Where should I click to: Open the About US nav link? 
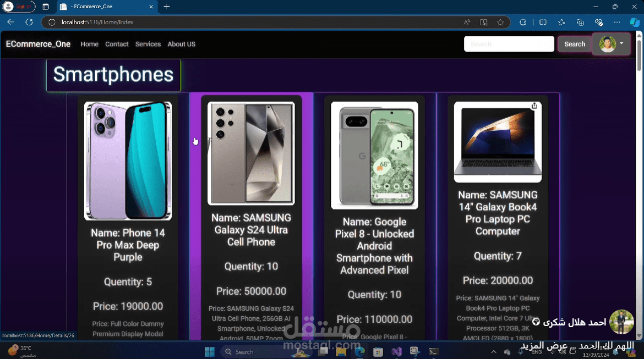coord(181,44)
